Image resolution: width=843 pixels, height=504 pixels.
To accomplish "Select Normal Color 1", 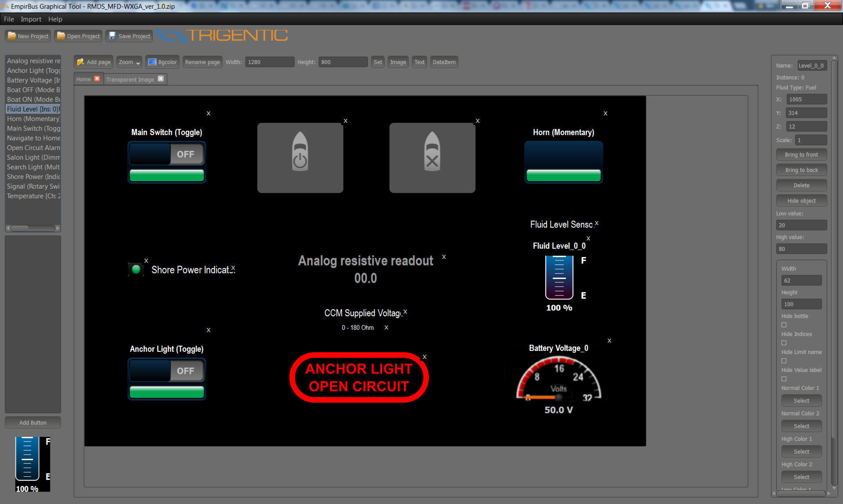I will point(801,400).
